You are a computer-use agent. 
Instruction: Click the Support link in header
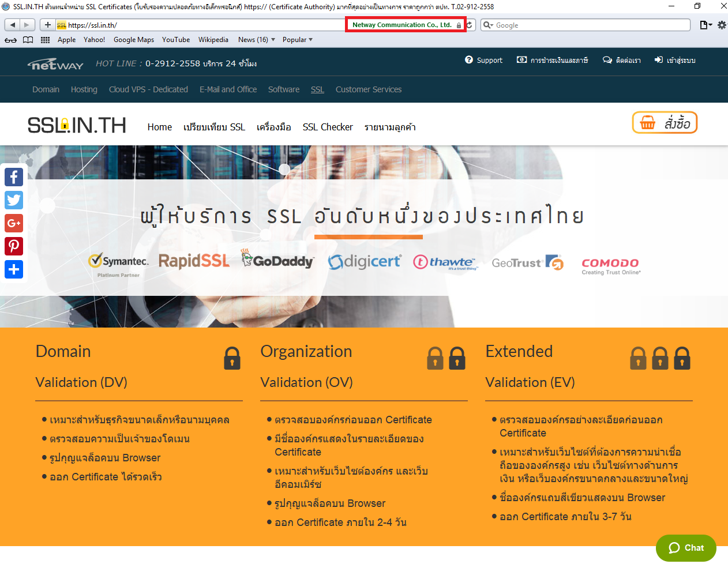coord(483,60)
